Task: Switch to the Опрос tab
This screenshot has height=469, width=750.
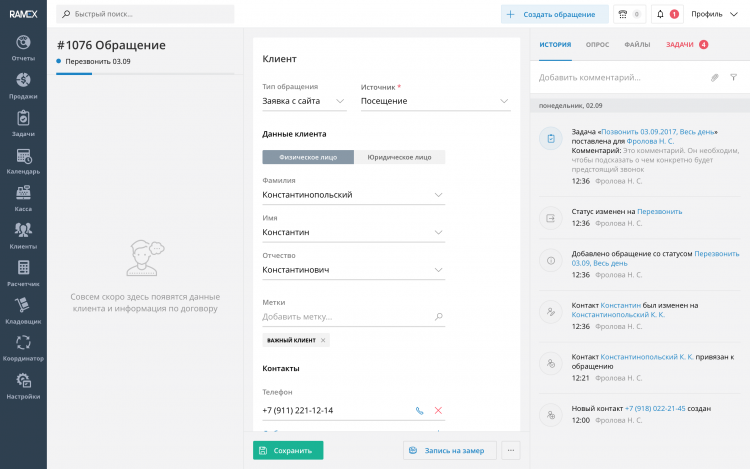Action: pyautogui.click(x=597, y=45)
